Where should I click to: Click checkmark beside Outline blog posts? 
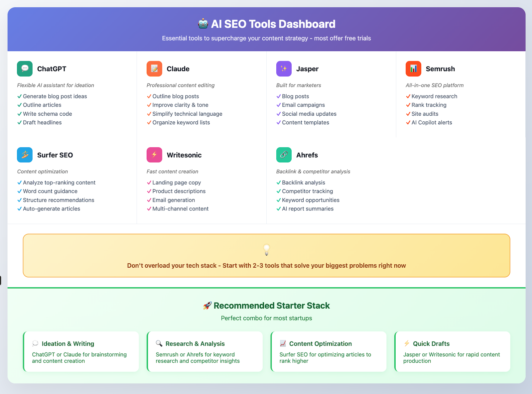click(149, 96)
